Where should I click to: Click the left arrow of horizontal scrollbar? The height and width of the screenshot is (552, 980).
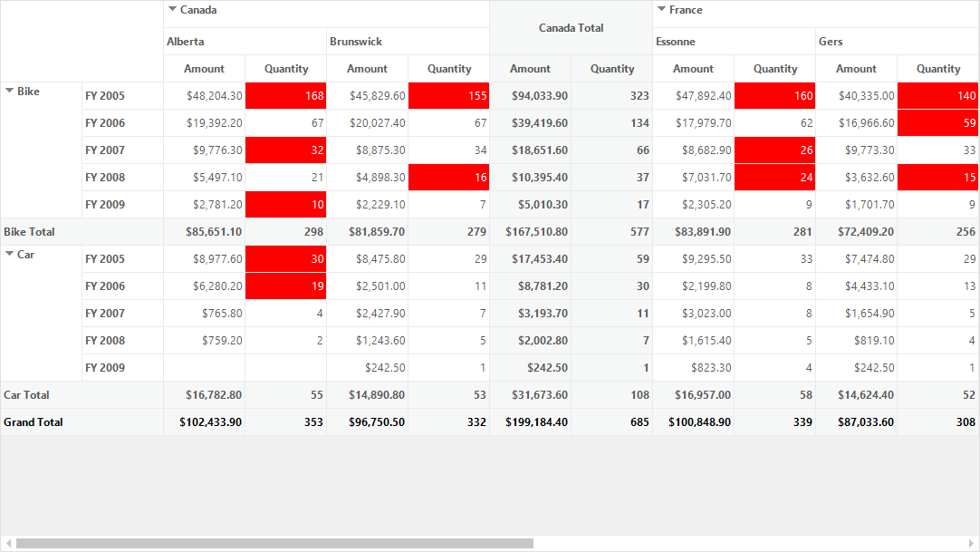tap(8, 543)
